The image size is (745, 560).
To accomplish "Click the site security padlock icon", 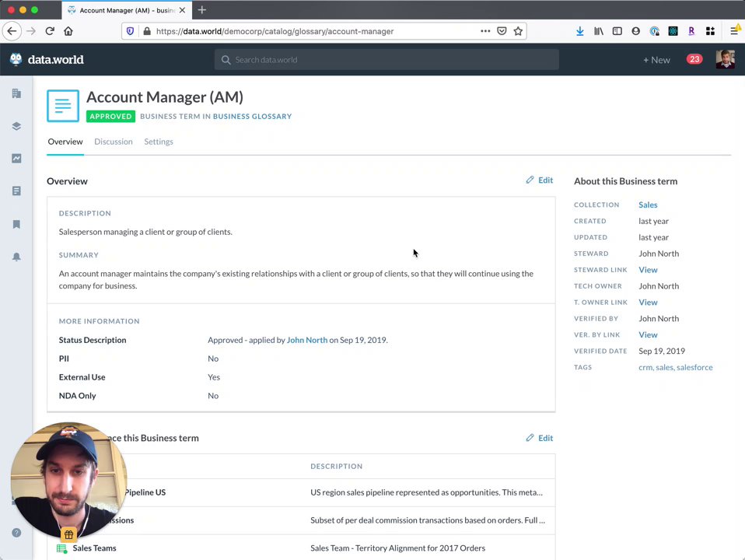I will tap(147, 31).
